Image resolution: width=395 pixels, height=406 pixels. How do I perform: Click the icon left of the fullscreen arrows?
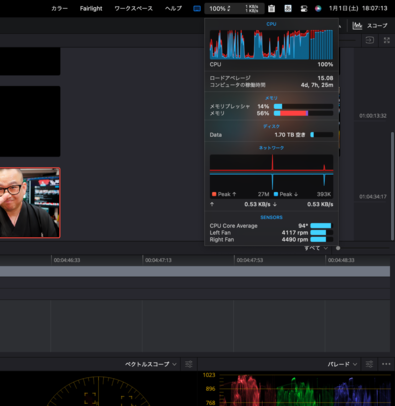coord(370,40)
